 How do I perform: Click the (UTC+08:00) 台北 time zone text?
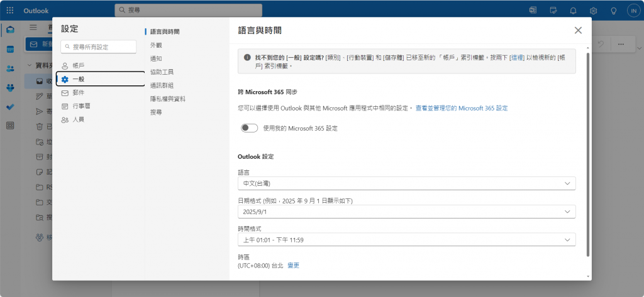click(x=260, y=266)
